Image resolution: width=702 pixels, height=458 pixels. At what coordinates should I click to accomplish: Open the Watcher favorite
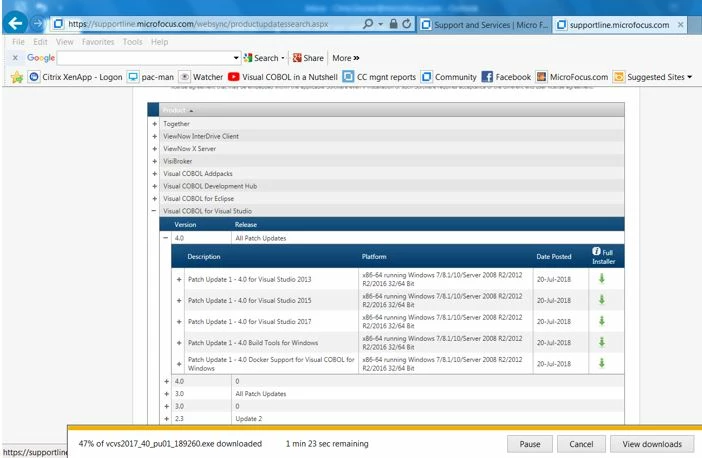[x=201, y=77]
